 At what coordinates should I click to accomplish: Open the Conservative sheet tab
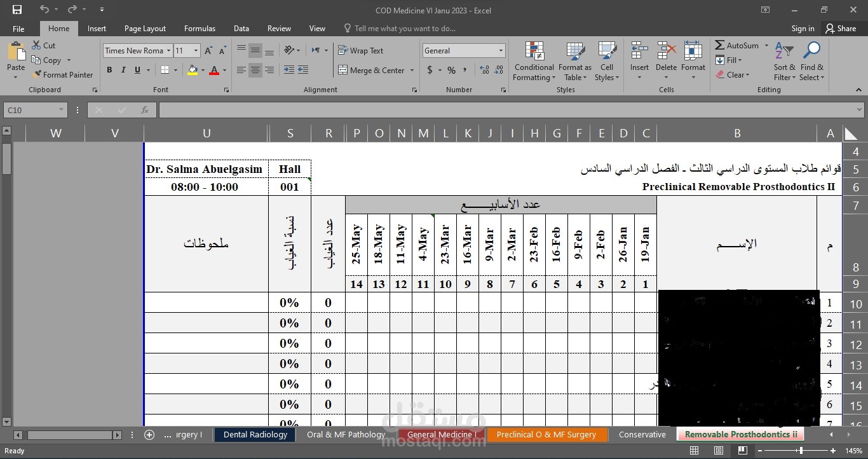(642, 435)
